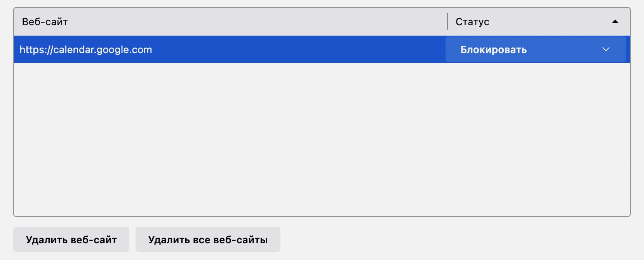Click the blank space in the selected row after the URL
Image resolution: width=644 pixels, height=260 pixels.
point(298,49)
